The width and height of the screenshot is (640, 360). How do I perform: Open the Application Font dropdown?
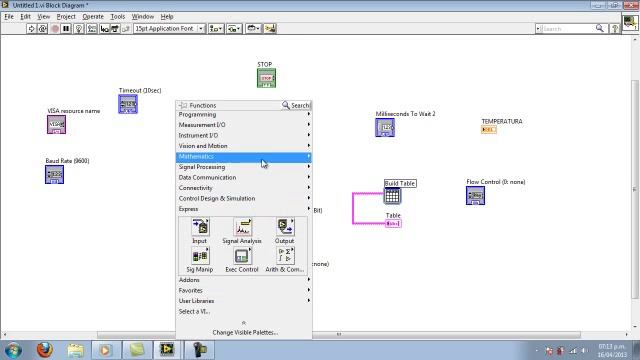click(169, 29)
